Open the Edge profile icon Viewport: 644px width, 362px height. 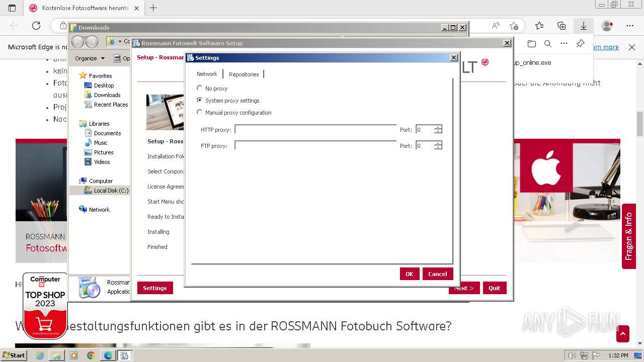coord(607,26)
